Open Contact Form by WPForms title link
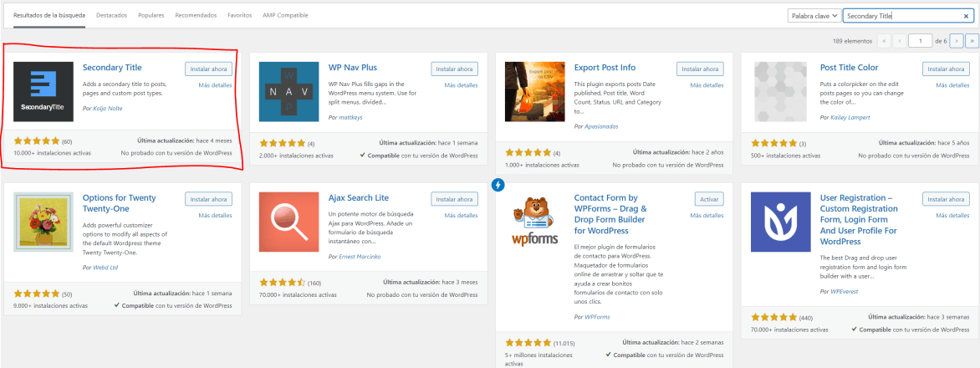Image resolution: width=980 pixels, height=368 pixels. pos(611,214)
